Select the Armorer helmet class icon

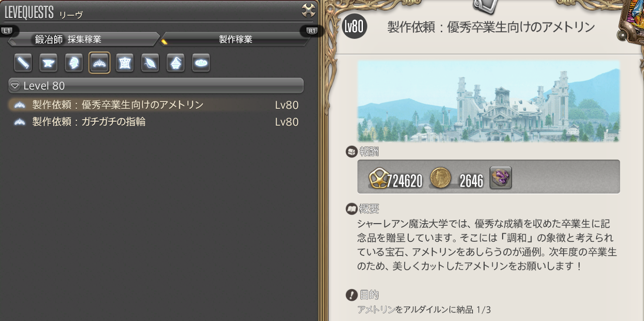coord(74,63)
